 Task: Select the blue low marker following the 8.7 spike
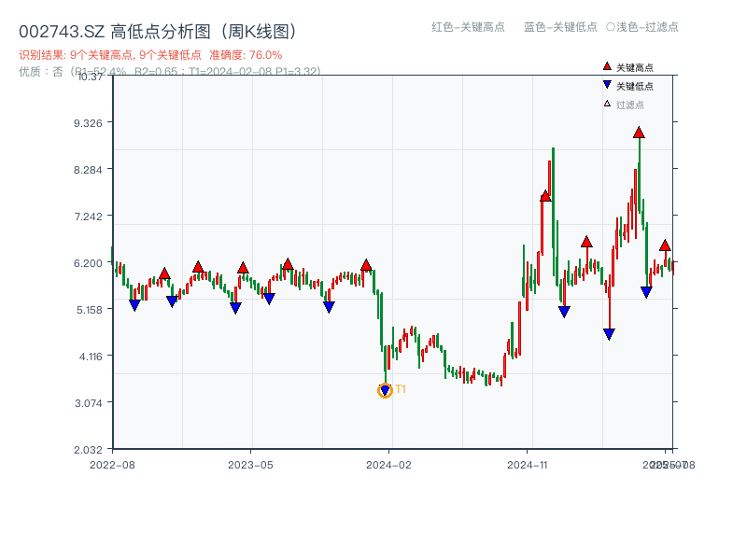(x=564, y=313)
